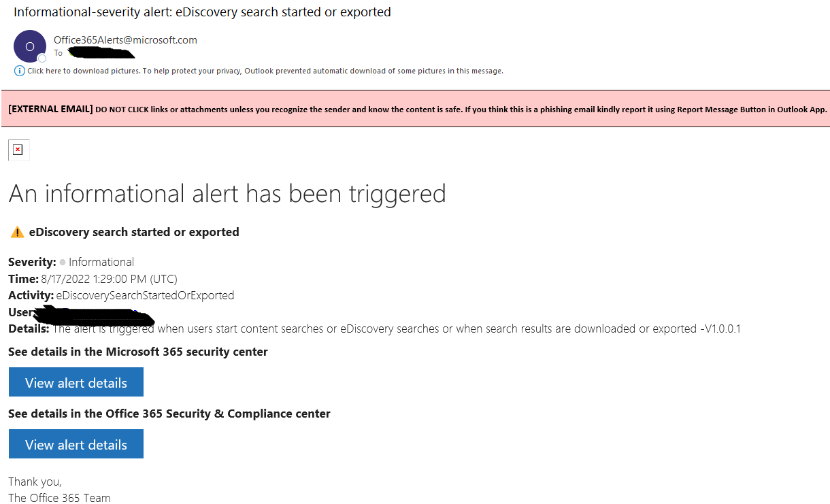Click the grey severity dot beside Informational
Viewport: 830px width, 504px height.
pyautogui.click(x=63, y=262)
